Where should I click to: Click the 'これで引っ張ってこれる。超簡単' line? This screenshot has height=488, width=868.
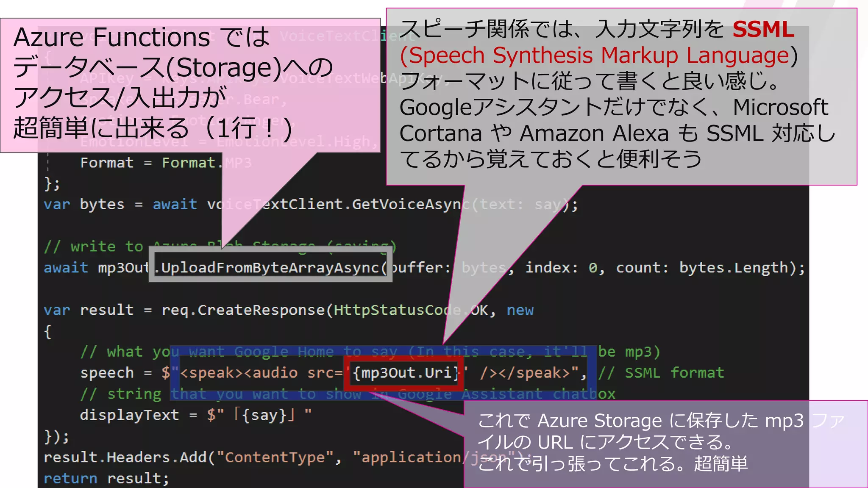pyautogui.click(x=613, y=464)
